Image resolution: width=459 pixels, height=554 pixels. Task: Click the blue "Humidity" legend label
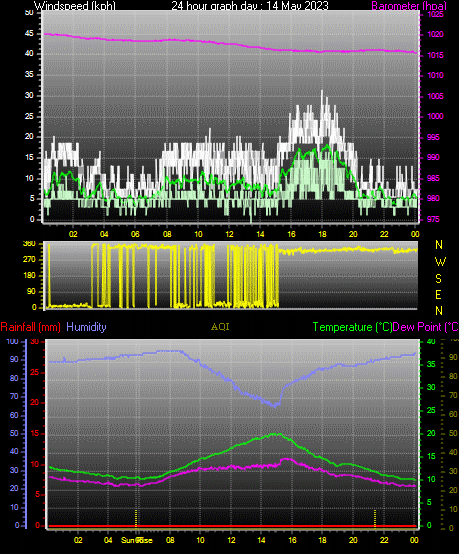86,327
